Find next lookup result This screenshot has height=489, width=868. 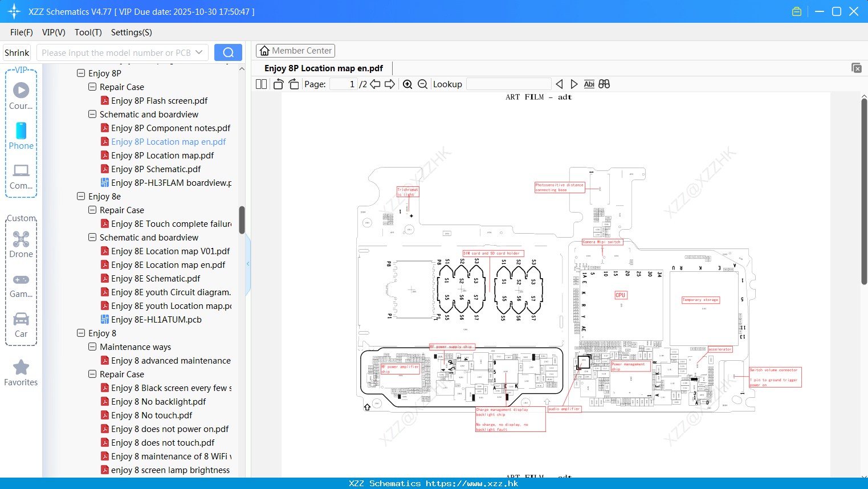(574, 84)
